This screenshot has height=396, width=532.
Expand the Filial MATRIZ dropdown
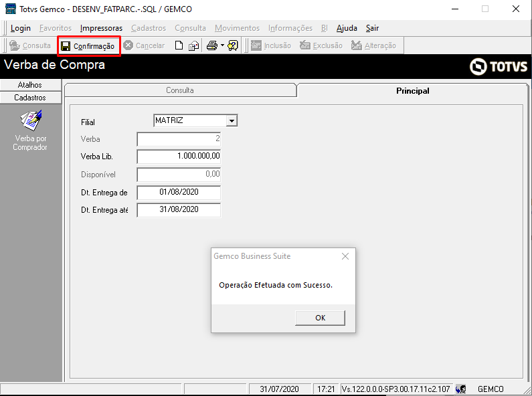pyautogui.click(x=232, y=120)
